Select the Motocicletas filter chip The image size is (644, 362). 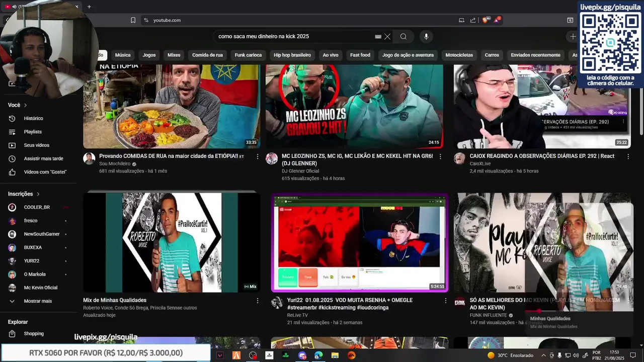(x=459, y=55)
